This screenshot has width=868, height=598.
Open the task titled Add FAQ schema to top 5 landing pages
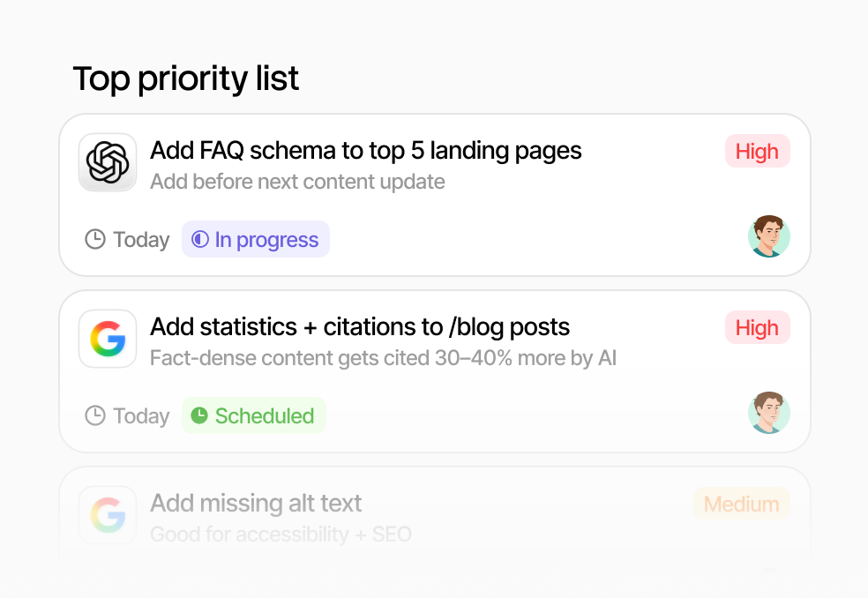click(366, 151)
